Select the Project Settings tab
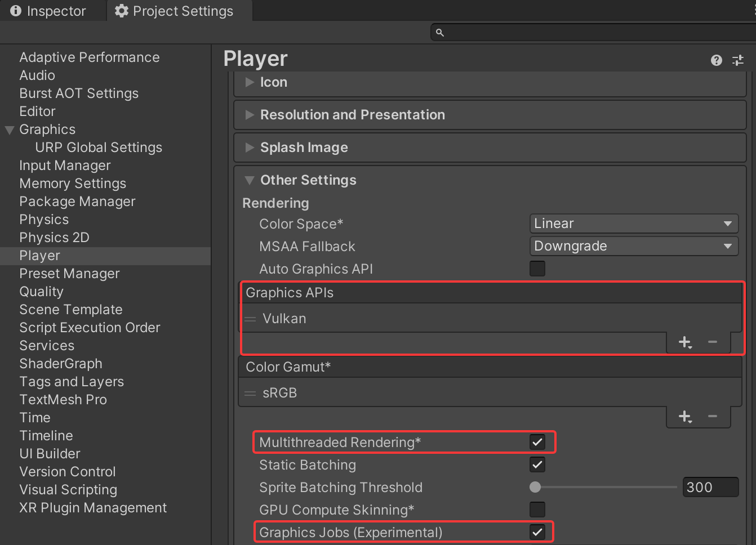The height and width of the screenshot is (545, 756). [174, 11]
